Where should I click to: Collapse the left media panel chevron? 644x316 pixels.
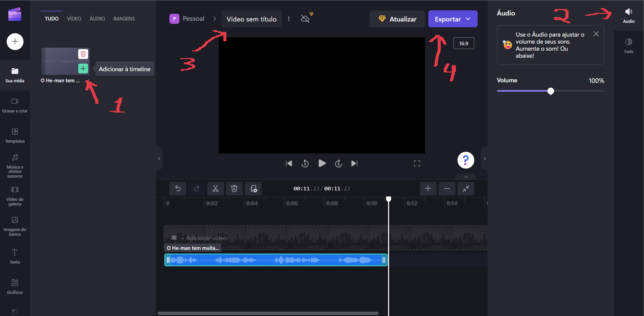coord(159,159)
